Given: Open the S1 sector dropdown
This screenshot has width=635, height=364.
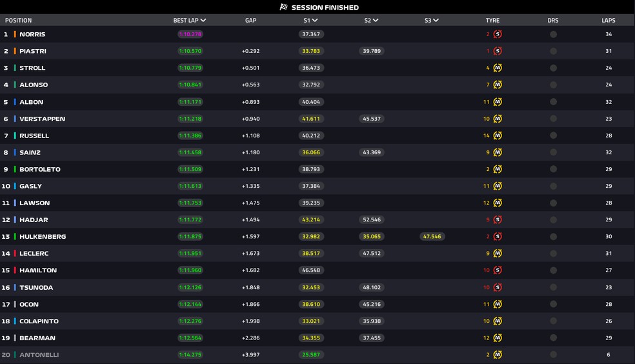Looking at the screenshot, I should 315,20.
